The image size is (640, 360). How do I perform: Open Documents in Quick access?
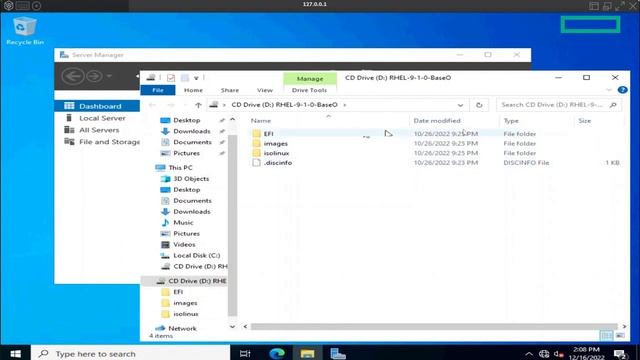192,142
